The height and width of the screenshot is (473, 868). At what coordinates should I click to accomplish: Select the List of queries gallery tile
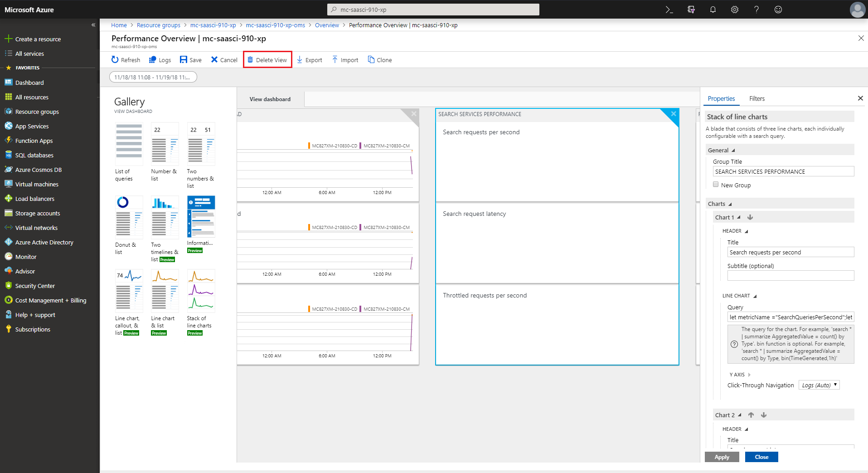(x=129, y=152)
